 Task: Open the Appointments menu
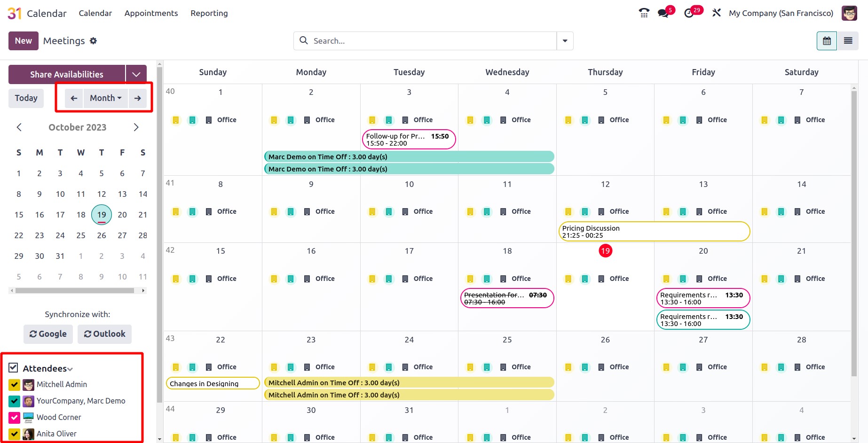[x=151, y=13]
